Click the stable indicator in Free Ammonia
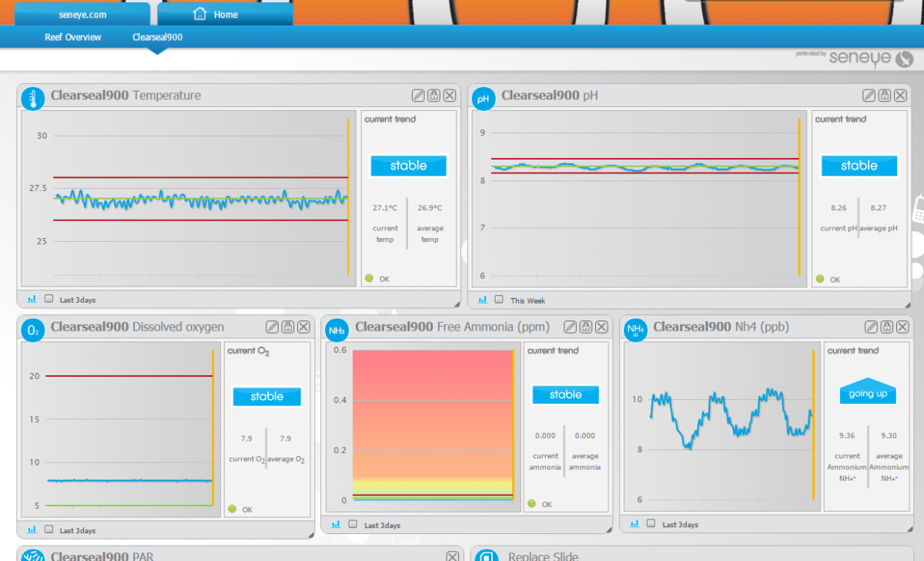Viewport: 924px width, 561px height. click(x=566, y=395)
